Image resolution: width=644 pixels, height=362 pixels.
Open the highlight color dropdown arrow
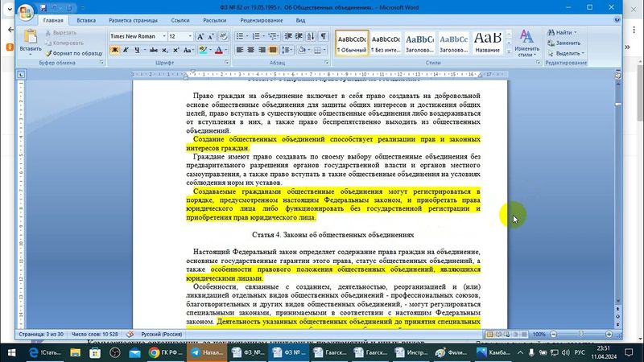tap(210, 50)
